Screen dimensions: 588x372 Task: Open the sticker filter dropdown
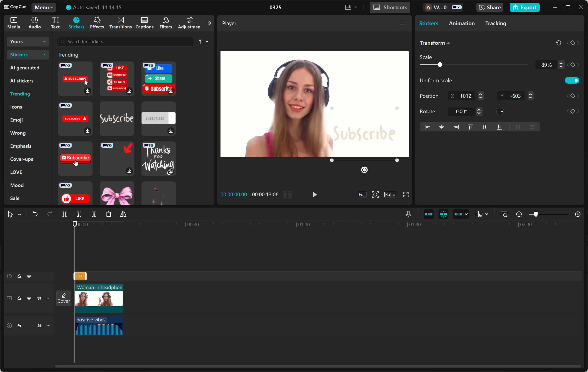[203, 41]
